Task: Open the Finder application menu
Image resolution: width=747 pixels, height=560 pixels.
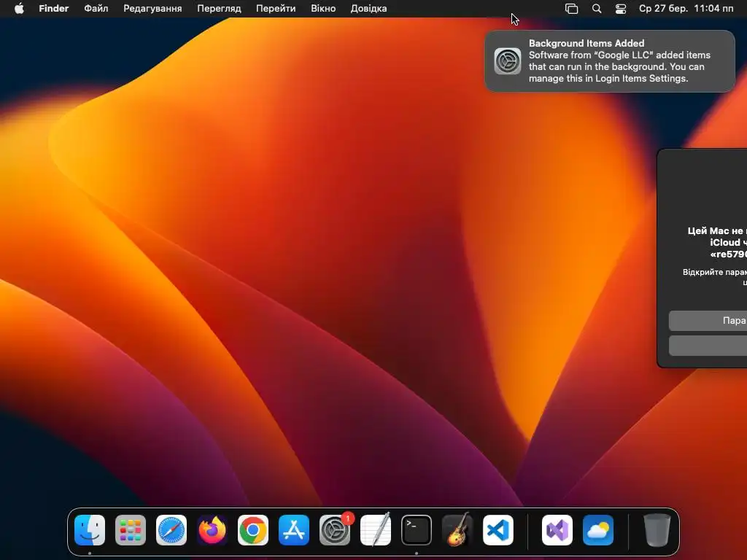Action: 54,9
